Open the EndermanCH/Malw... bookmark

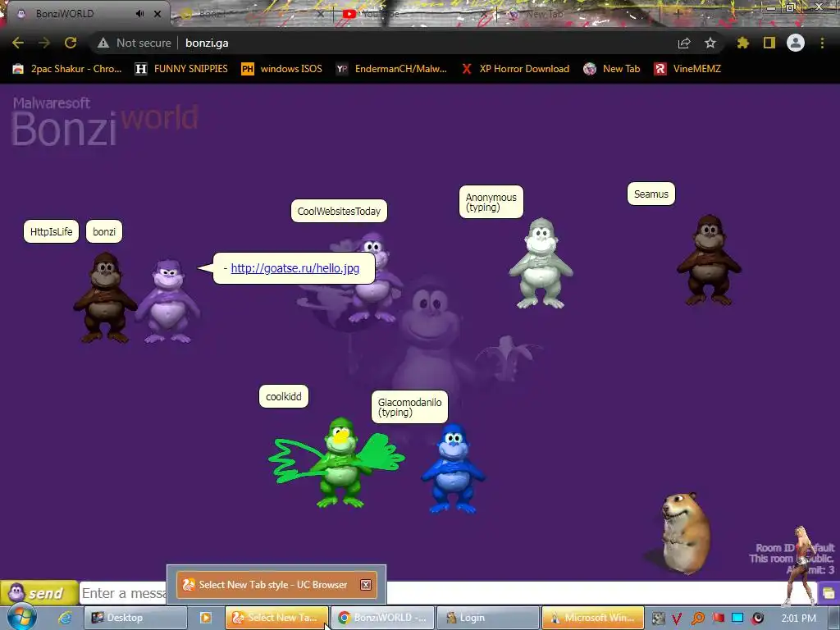(391, 69)
